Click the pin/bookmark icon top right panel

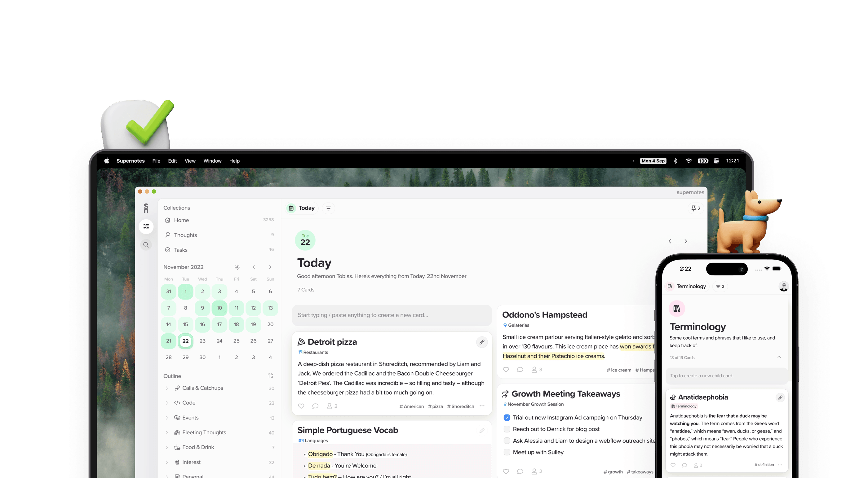(694, 208)
